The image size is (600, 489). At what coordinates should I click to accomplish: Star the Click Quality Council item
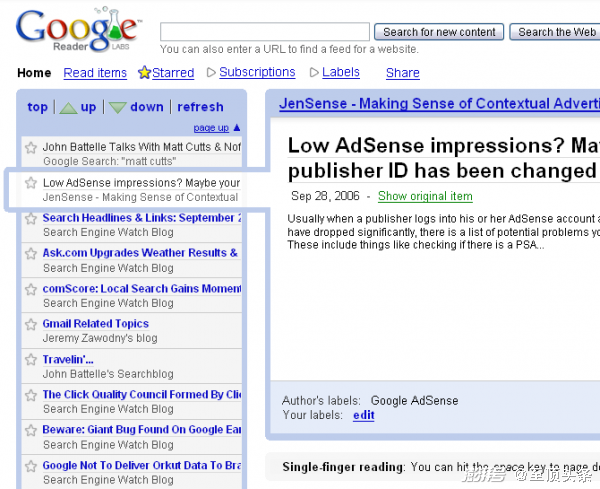pyautogui.click(x=31, y=395)
